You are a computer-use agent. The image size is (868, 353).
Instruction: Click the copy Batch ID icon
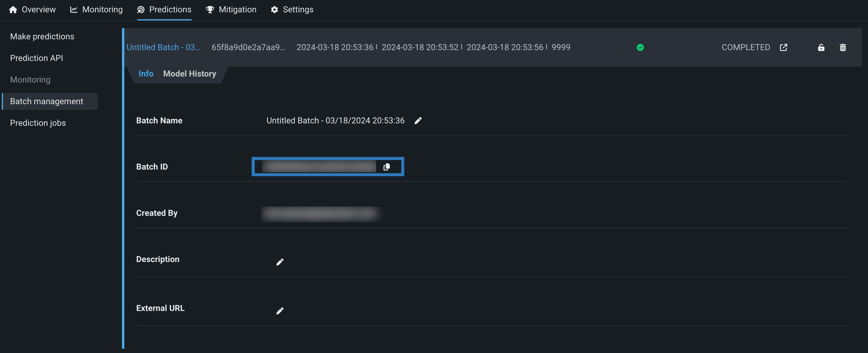tap(387, 167)
